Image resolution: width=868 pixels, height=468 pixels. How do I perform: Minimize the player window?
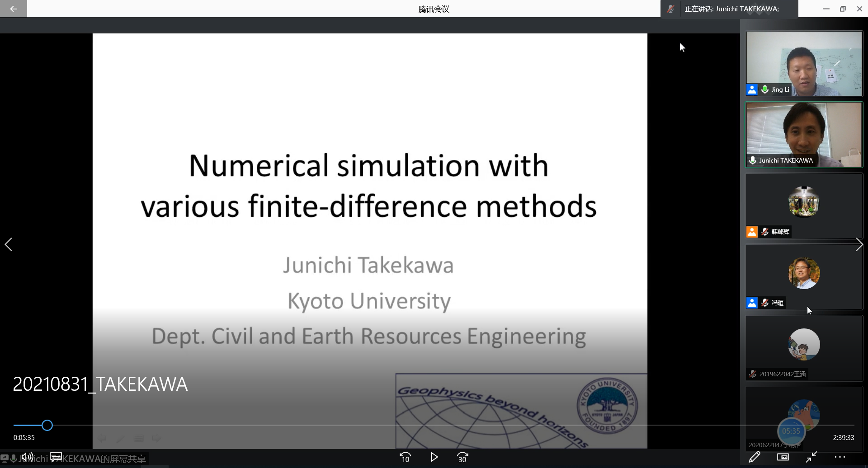point(826,9)
